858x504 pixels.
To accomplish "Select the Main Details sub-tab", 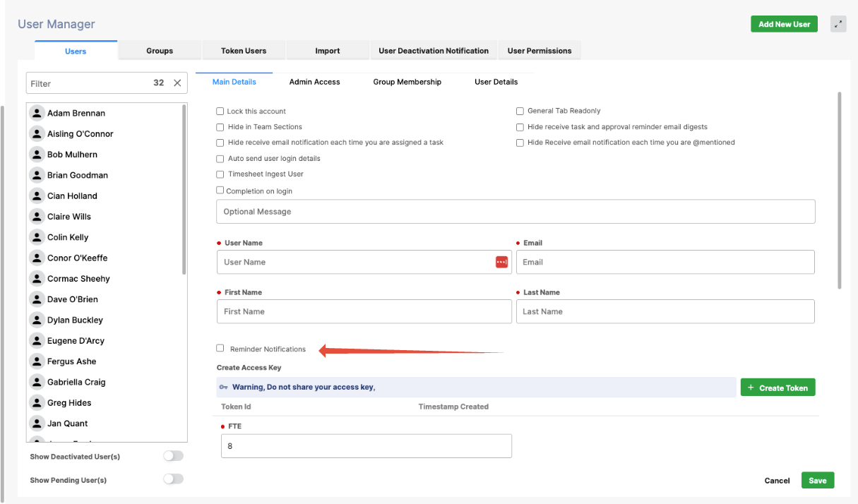I will pos(234,82).
